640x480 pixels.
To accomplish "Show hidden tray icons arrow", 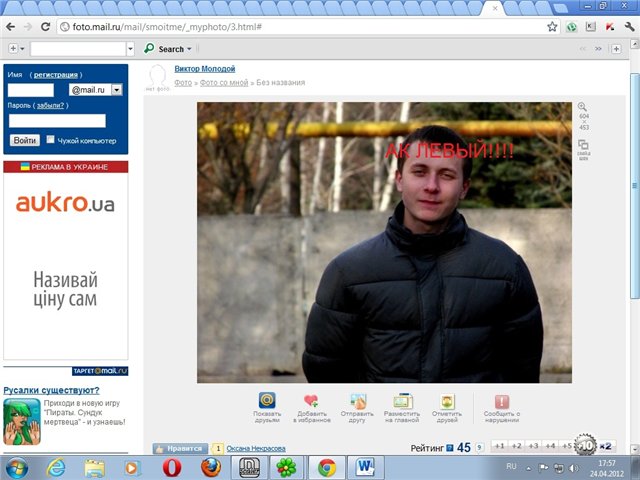I will point(528,468).
